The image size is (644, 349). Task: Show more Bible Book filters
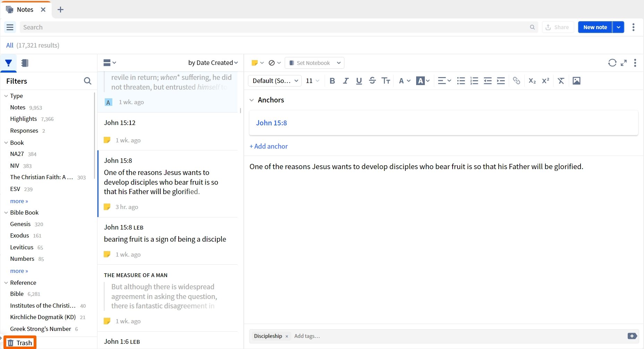(19, 271)
